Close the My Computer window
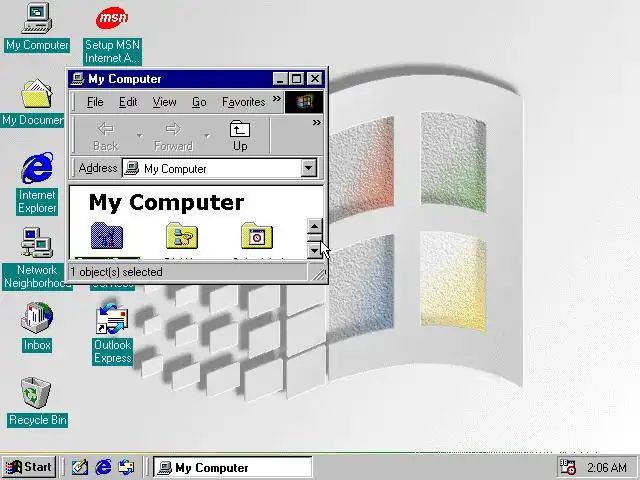The width and height of the screenshot is (640, 480). [x=315, y=78]
